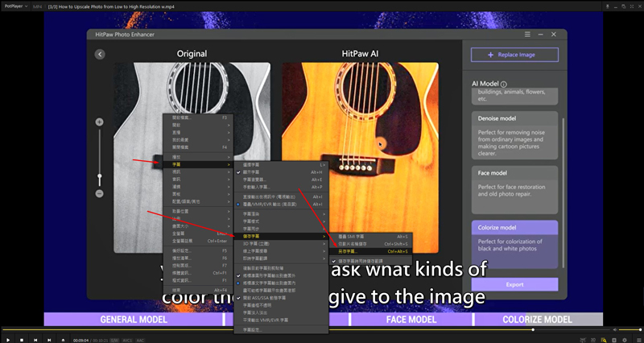
Task: Open the 線上字幕搜尋 online subtitle search submenu
Action: [281, 251]
